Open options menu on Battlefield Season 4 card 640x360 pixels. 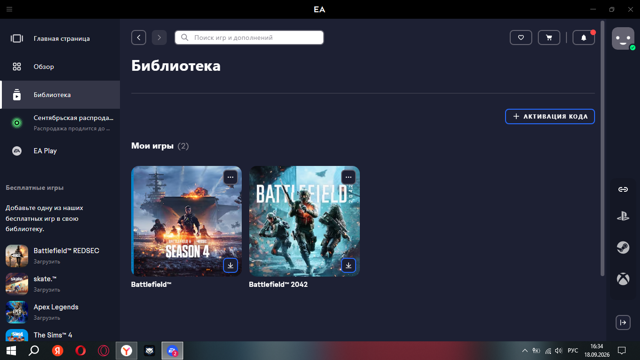click(x=231, y=177)
